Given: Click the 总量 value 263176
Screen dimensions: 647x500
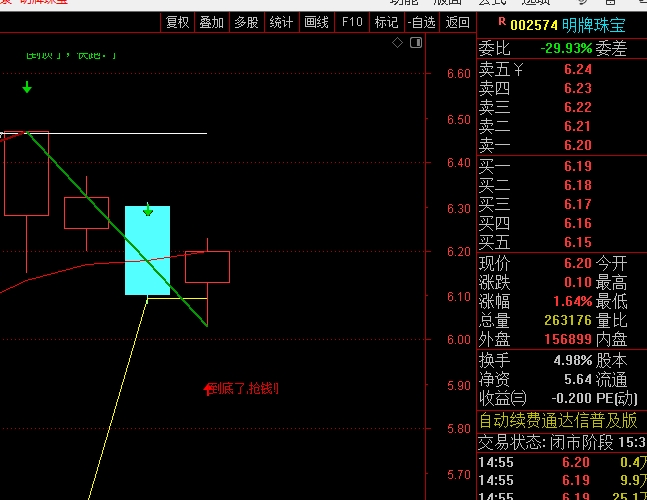Looking at the screenshot, I should point(568,320).
